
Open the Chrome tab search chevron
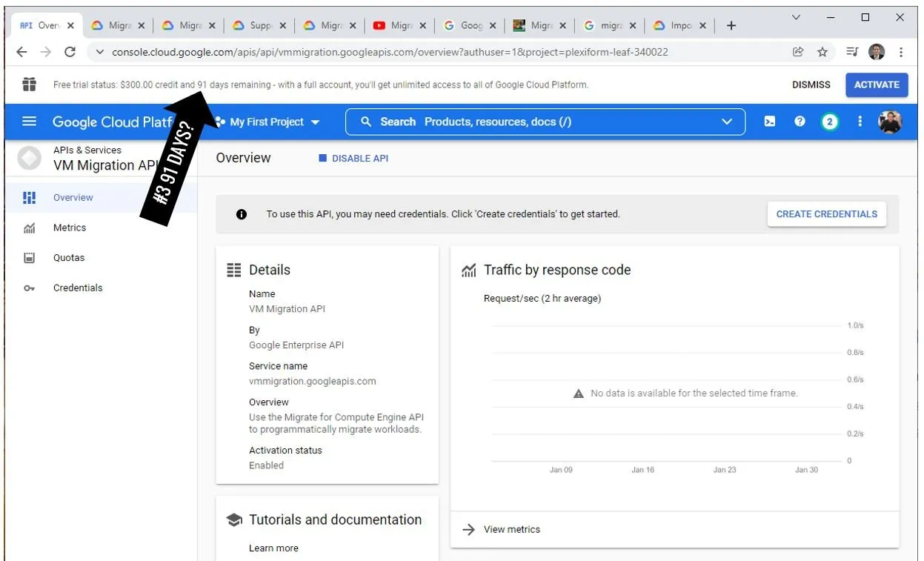coord(797,17)
